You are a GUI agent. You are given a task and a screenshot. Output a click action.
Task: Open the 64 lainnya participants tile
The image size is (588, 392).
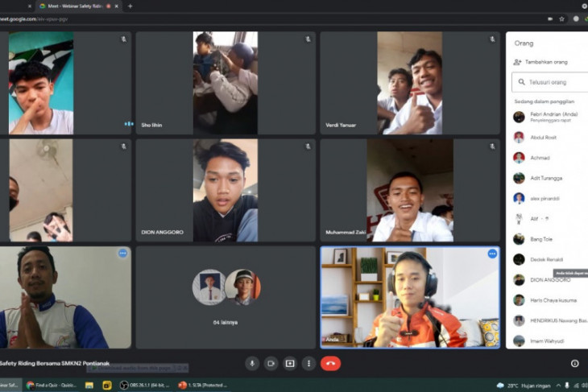(226, 298)
